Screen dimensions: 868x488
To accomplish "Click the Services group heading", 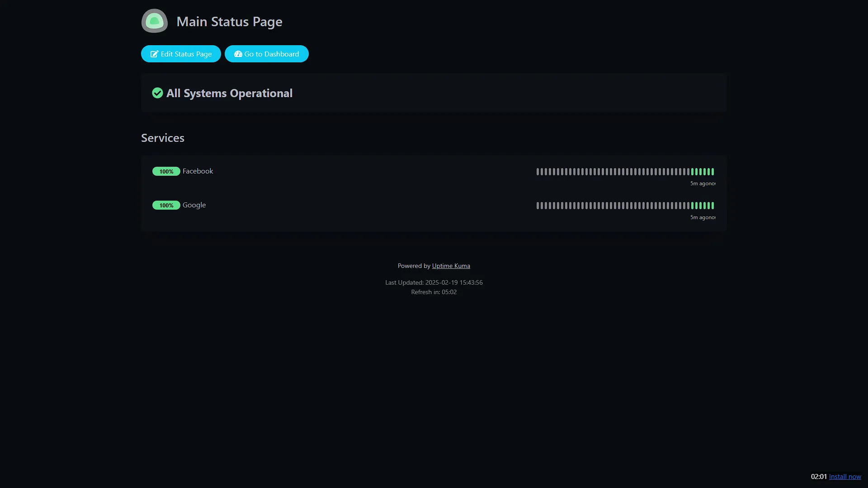I will (x=163, y=138).
